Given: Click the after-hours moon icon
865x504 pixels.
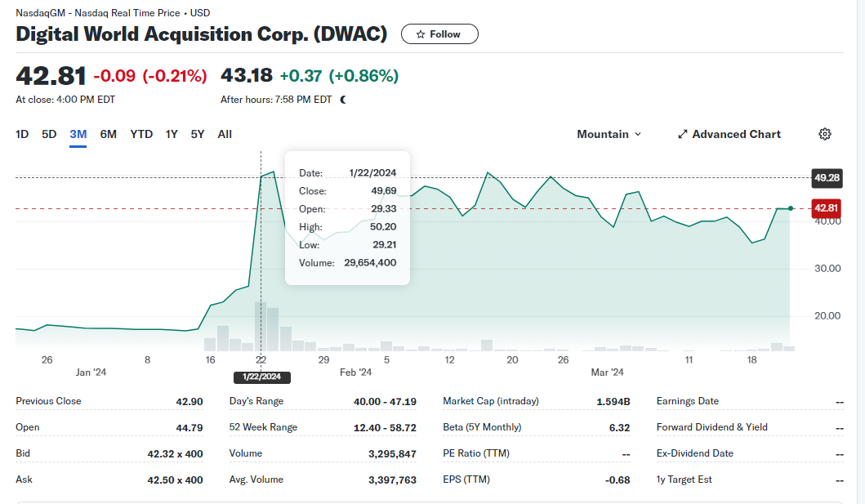Looking at the screenshot, I should [x=343, y=100].
